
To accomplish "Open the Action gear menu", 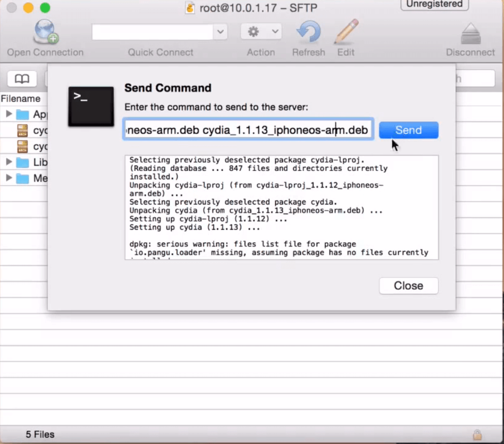I will [261, 32].
